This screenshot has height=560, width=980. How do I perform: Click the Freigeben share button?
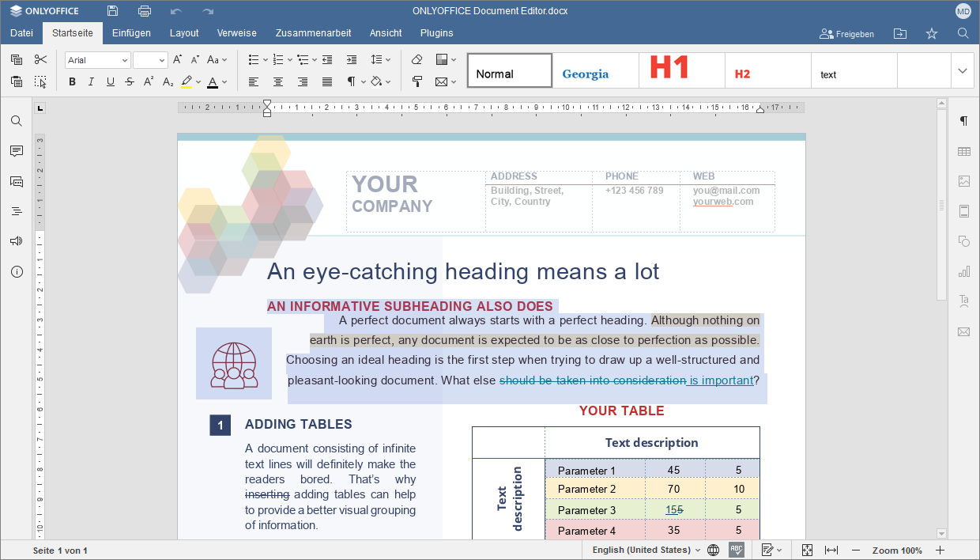(x=847, y=34)
